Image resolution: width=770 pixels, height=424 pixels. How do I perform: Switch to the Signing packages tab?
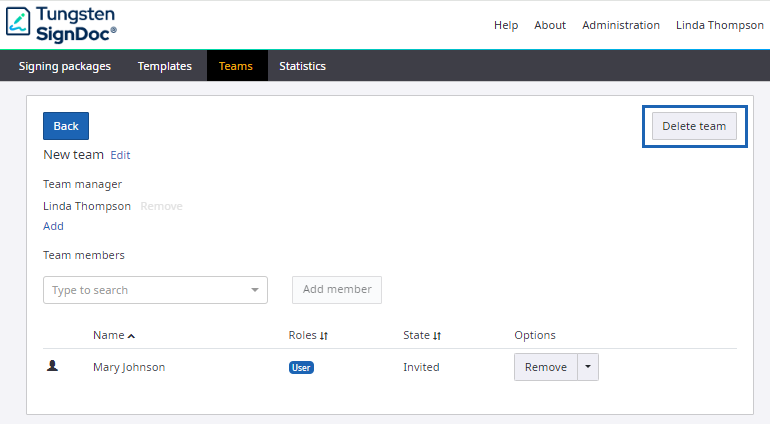pyautogui.click(x=65, y=66)
